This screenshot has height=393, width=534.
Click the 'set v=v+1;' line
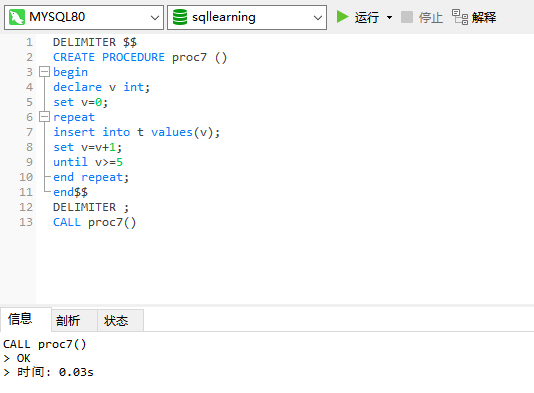point(87,147)
